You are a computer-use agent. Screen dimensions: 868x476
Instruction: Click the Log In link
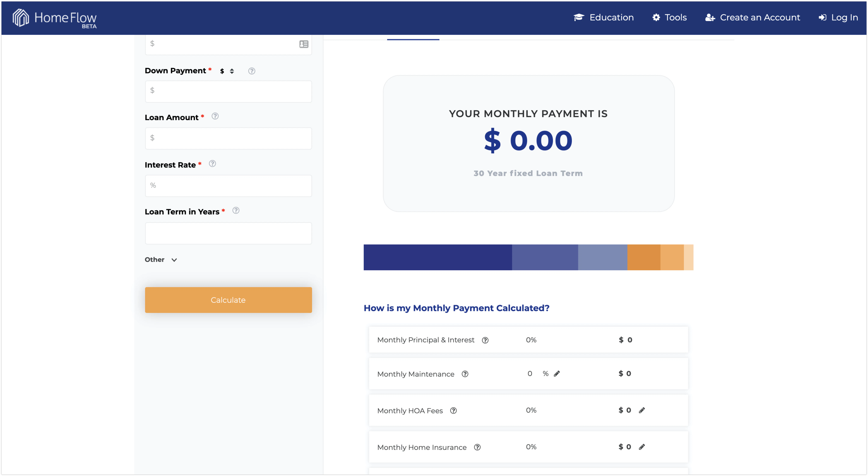(x=838, y=18)
